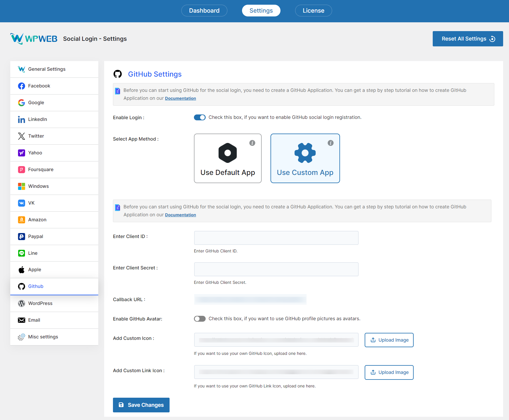Open the Dashboard tab

tap(204, 11)
